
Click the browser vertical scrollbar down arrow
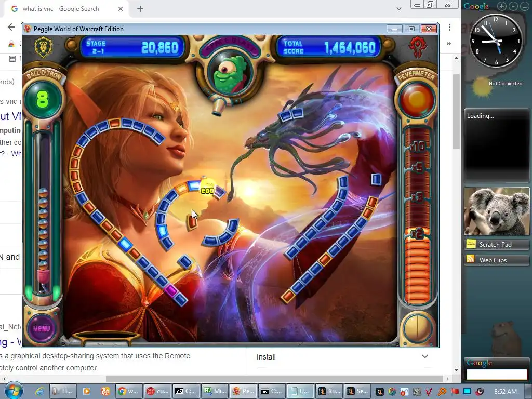456,369
